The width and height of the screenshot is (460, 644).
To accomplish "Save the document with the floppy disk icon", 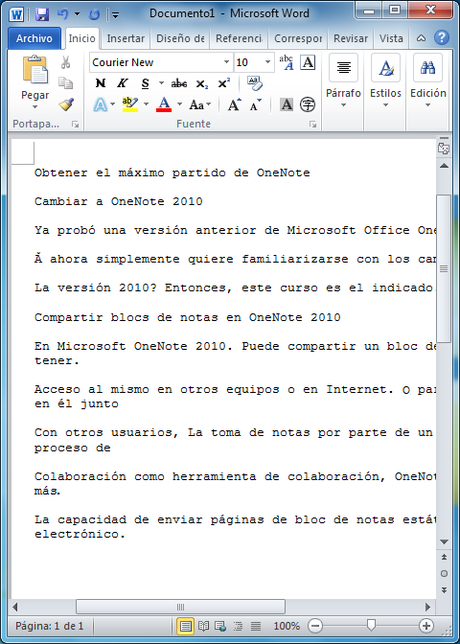I will 42,15.
